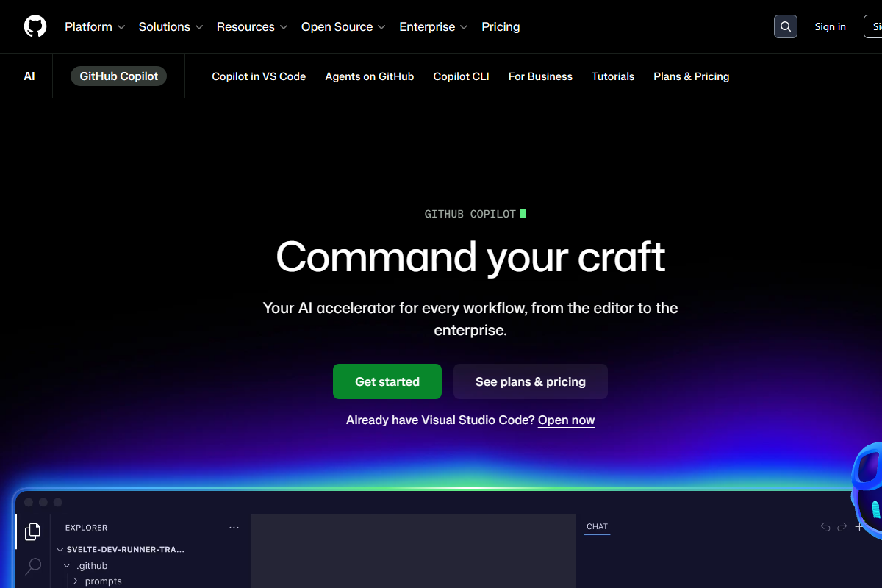
Task: Open Explorer panel more actions ellipsis
Action: (x=234, y=528)
